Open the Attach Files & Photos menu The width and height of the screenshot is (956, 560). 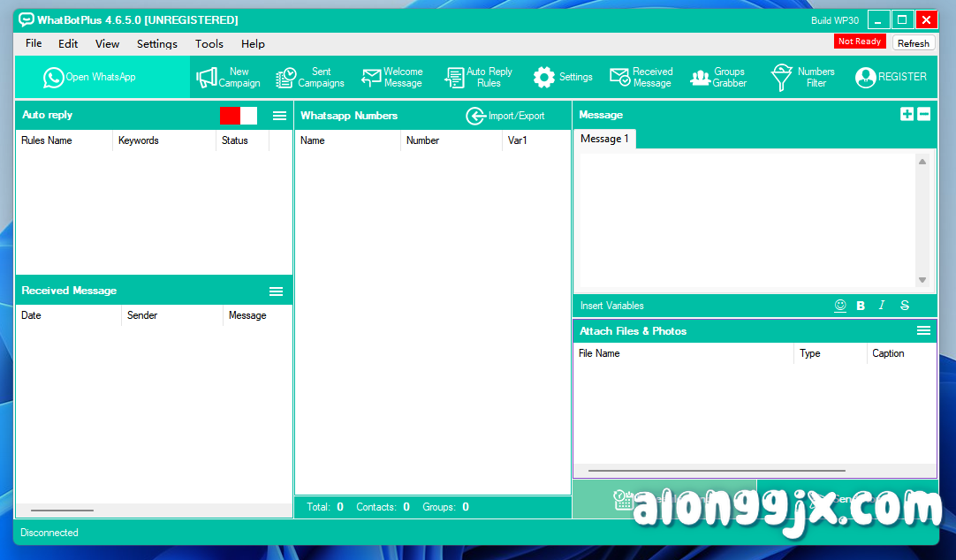coord(924,330)
